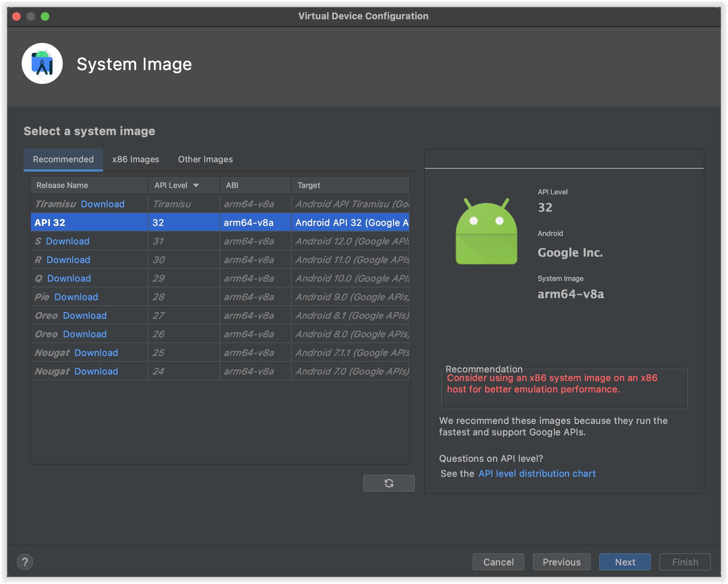Viewport: 728px width, 584px height.
Task: Click the refresh system images icon button
Action: [389, 483]
